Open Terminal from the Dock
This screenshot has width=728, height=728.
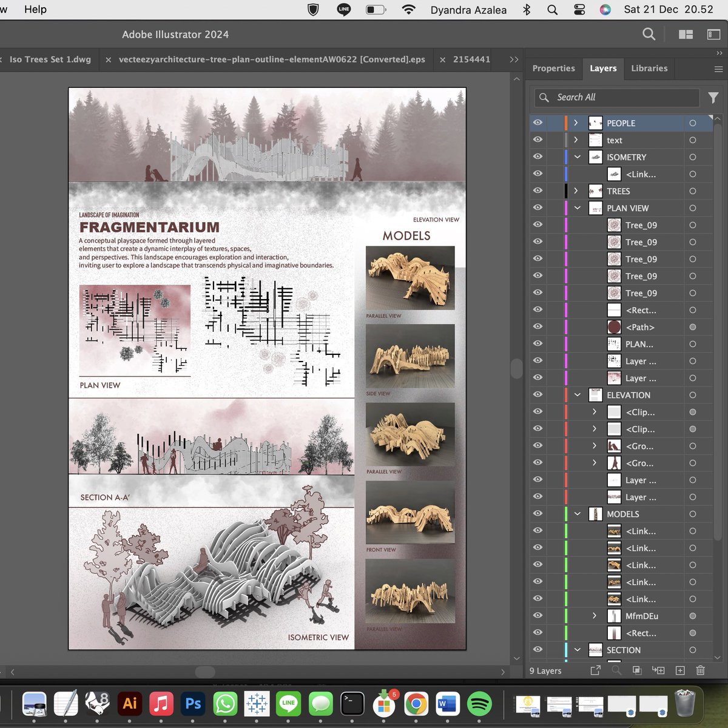[x=352, y=704]
